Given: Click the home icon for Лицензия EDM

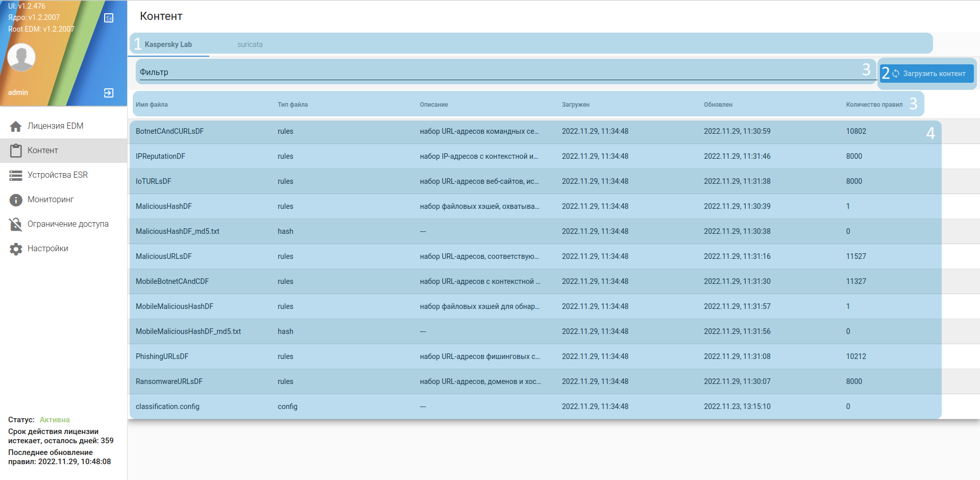Looking at the screenshot, I should 16,126.
